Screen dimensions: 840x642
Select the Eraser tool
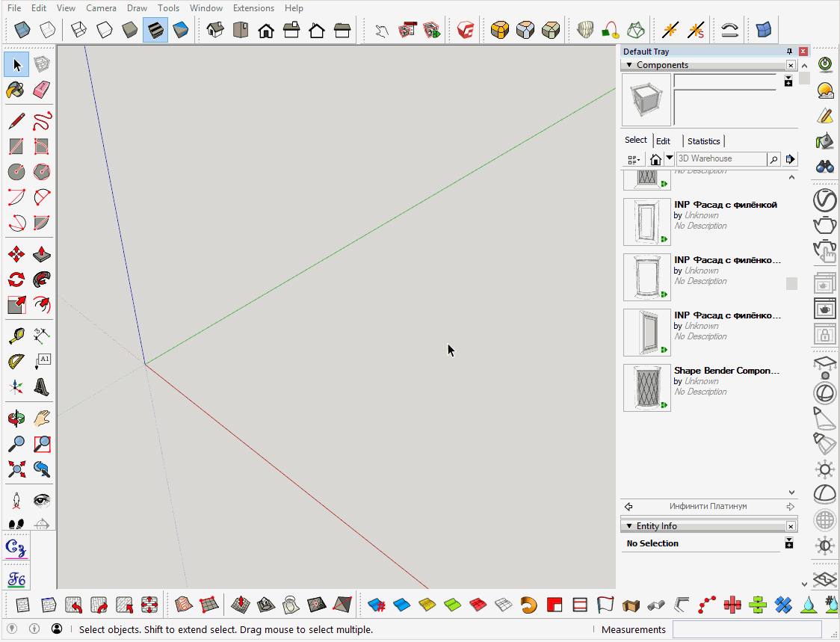click(42, 90)
